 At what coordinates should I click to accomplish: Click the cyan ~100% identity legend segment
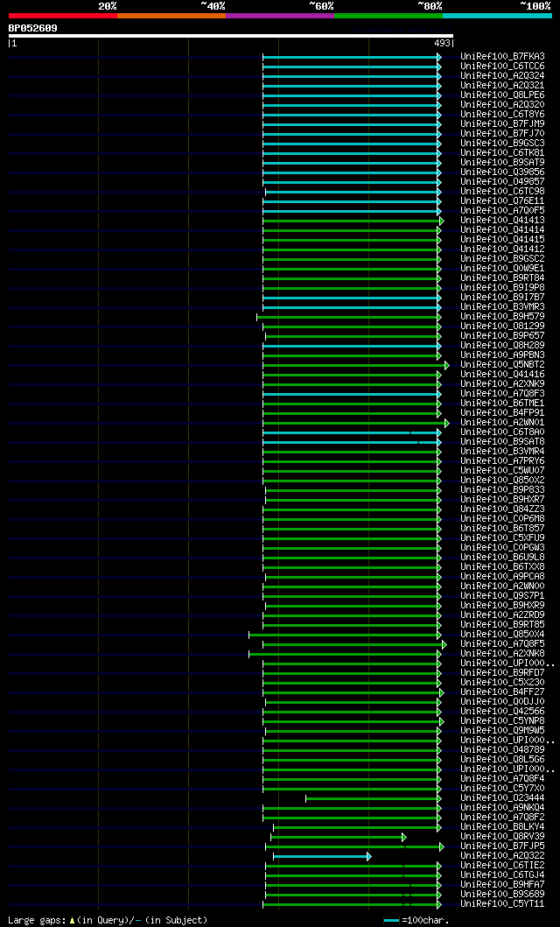pos(497,16)
